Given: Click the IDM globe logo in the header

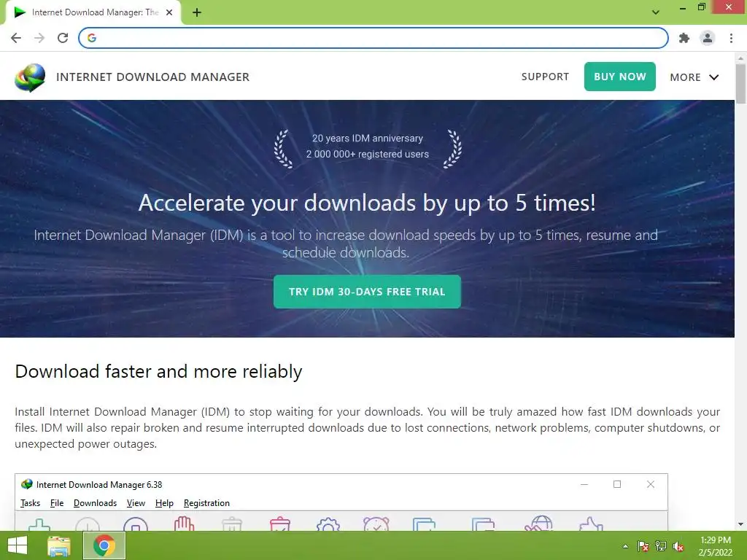Looking at the screenshot, I should click(30, 77).
